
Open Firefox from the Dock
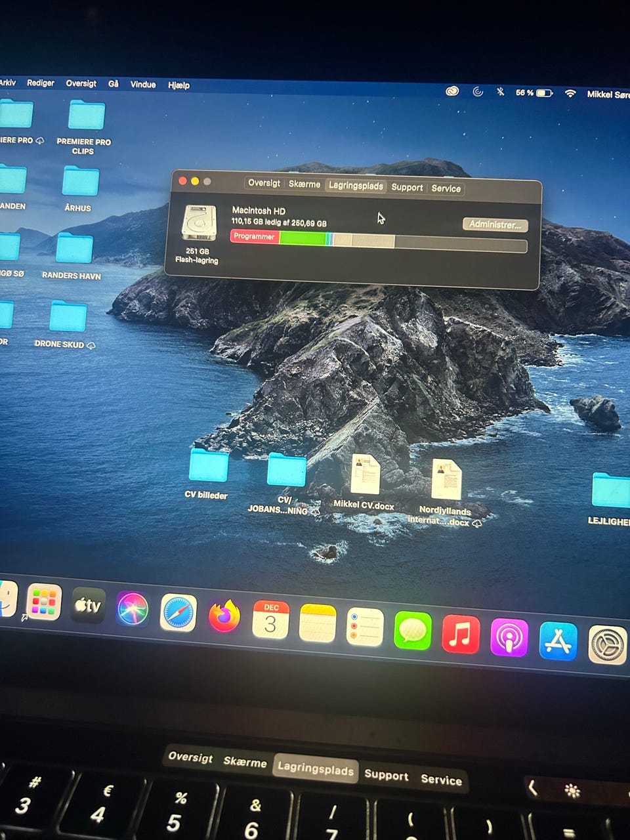pyautogui.click(x=224, y=616)
